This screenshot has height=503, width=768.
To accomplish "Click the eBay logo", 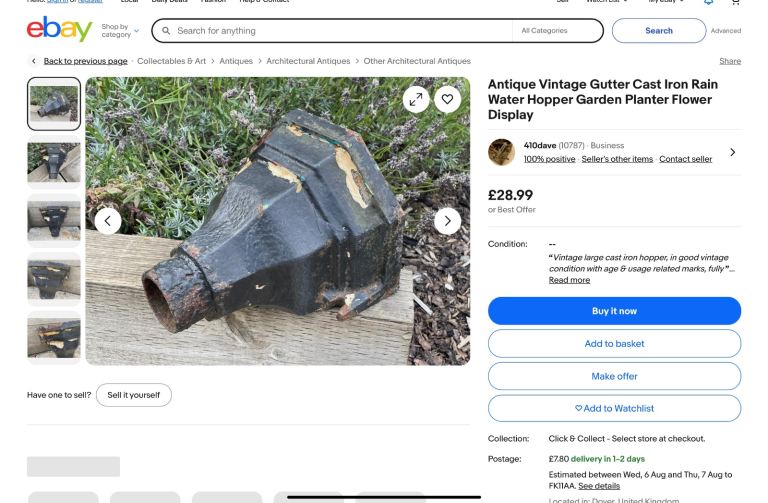I will click(59, 31).
